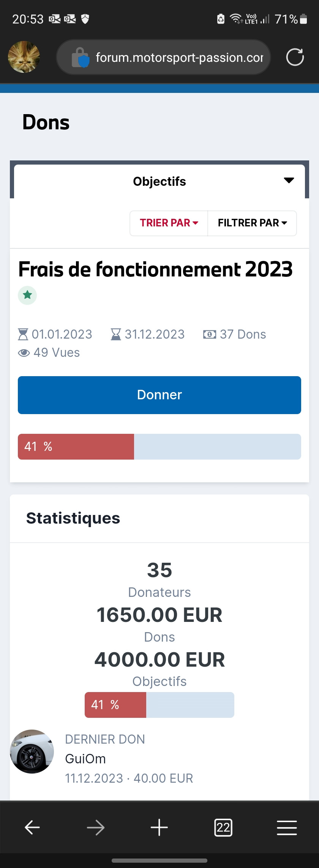Screen dimensions: 319x868
Task: Click GuiOm's car wheel avatar
Action: point(32,751)
